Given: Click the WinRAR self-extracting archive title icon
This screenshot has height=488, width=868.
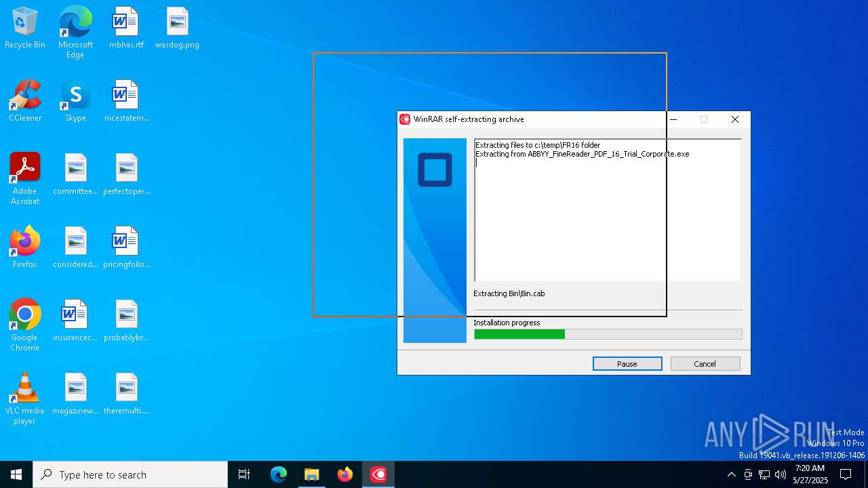Looking at the screenshot, I should (405, 119).
